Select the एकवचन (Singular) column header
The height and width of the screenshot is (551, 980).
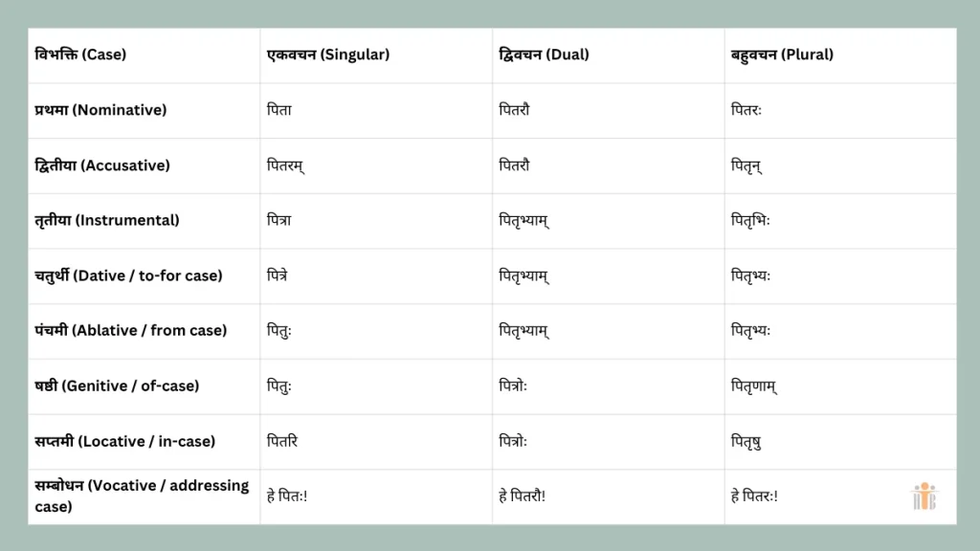click(327, 55)
